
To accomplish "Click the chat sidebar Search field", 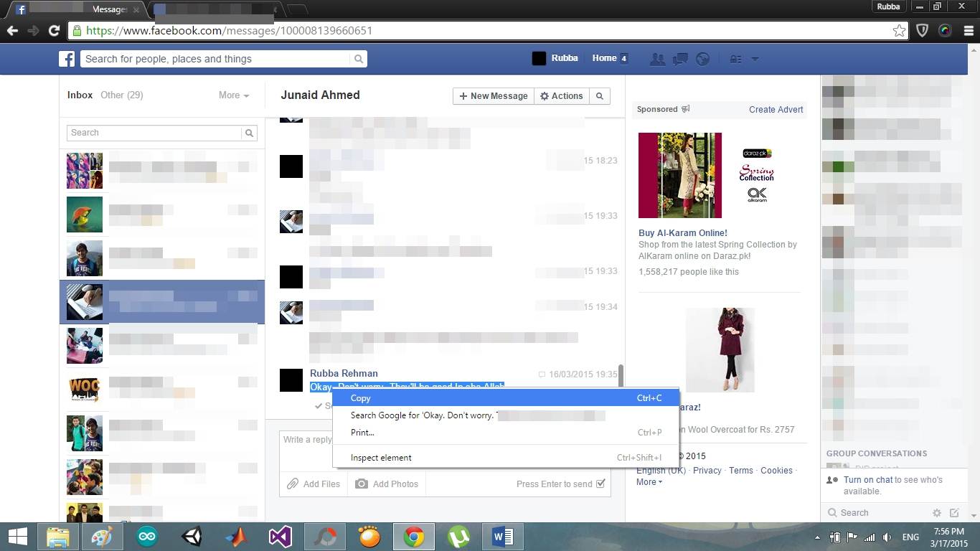I will click(877, 513).
